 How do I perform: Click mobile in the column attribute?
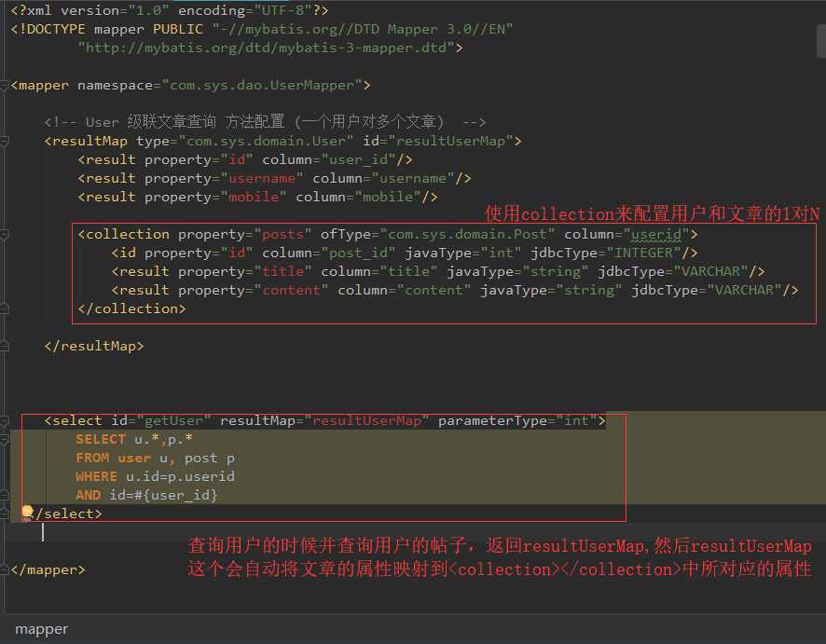pyautogui.click(x=388, y=197)
